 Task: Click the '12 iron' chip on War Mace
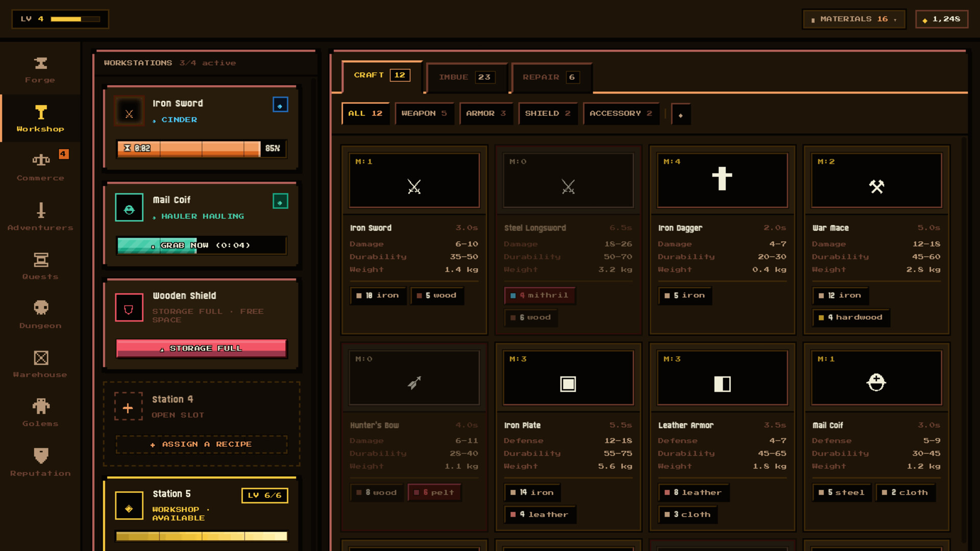(840, 295)
